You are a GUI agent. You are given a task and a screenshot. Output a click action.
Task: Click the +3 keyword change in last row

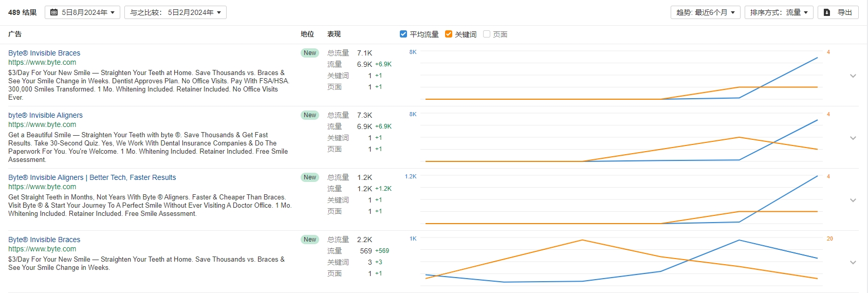(x=378, y=262)
